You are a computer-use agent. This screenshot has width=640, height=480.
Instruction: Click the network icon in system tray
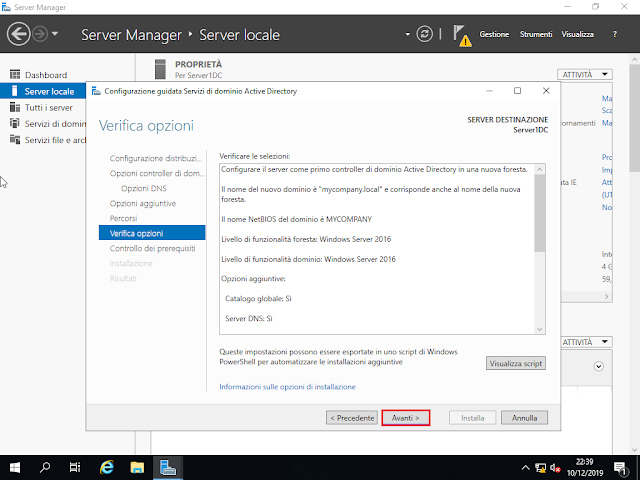click(540, 468)
